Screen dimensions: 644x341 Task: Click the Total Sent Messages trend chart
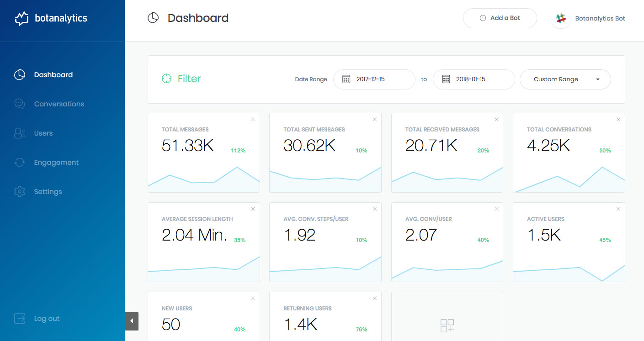tap(325, 179)
